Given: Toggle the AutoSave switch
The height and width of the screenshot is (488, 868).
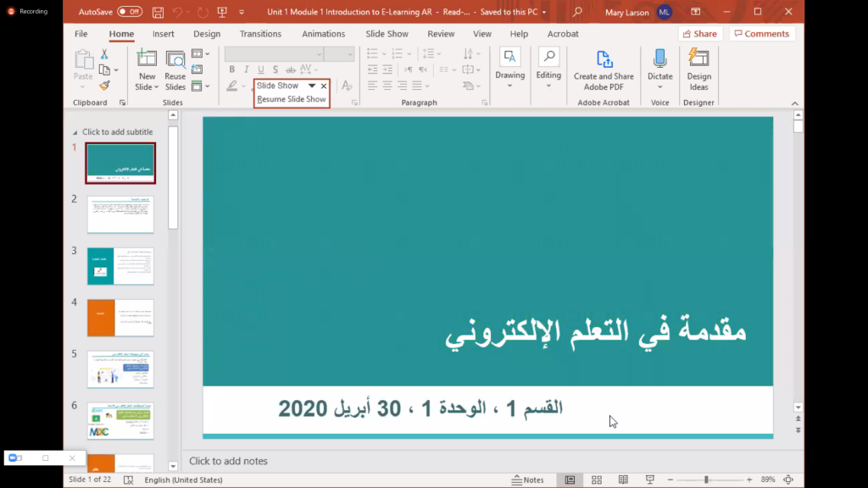Looking at the screenshot, I should (130, 13).
